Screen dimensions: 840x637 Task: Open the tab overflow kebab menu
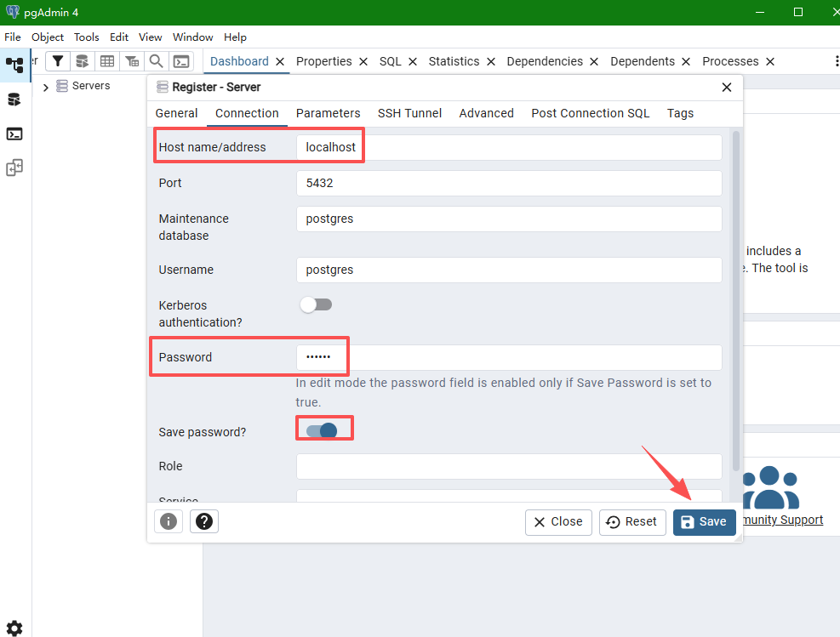click(x=837, y=61)
